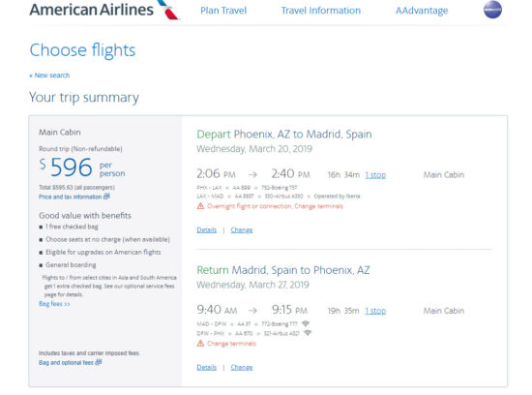The image size is (532, 395).
Task: Show Details for the Phoenix to Madrid flight
Action: click(207, 230)
